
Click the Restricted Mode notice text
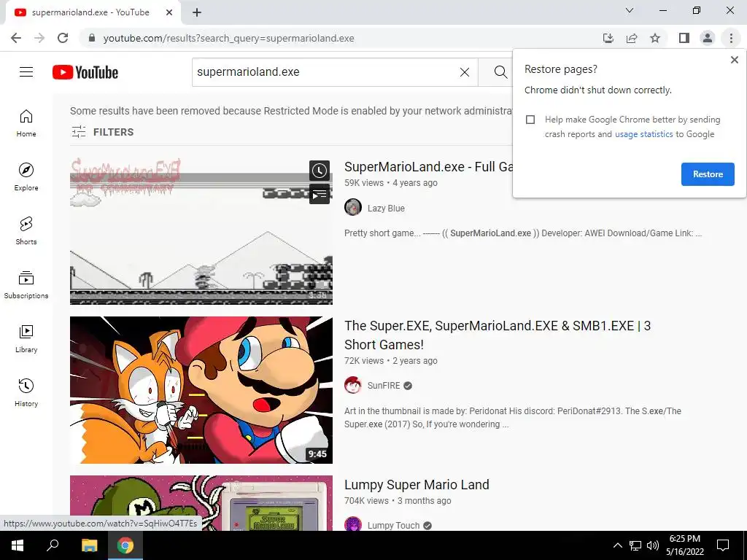291,111
